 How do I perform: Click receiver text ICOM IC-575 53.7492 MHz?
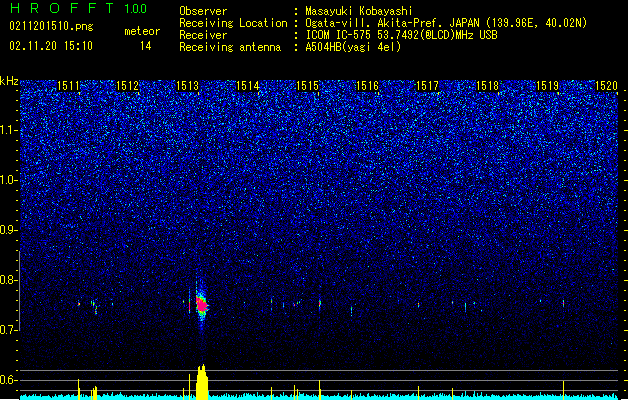coord(401,35)
